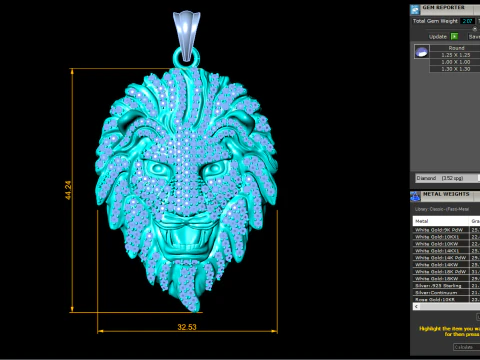
Task: Open the Diamond gem material dropdown
Action: pos(448,178)
